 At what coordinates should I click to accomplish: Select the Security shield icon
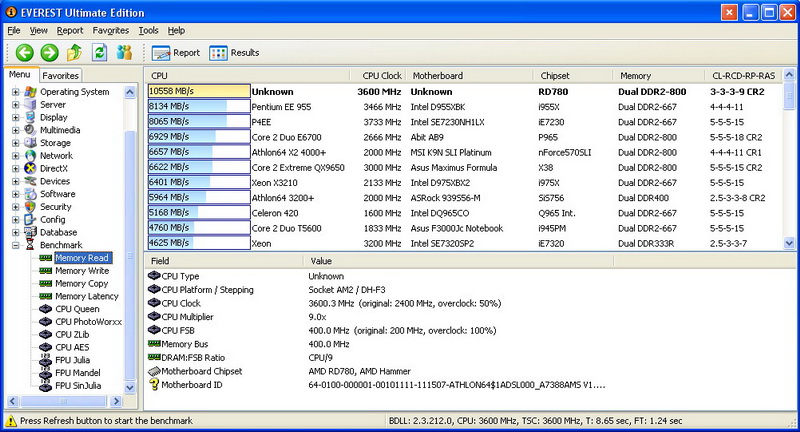pyautogui.click(x=31, y=207)
